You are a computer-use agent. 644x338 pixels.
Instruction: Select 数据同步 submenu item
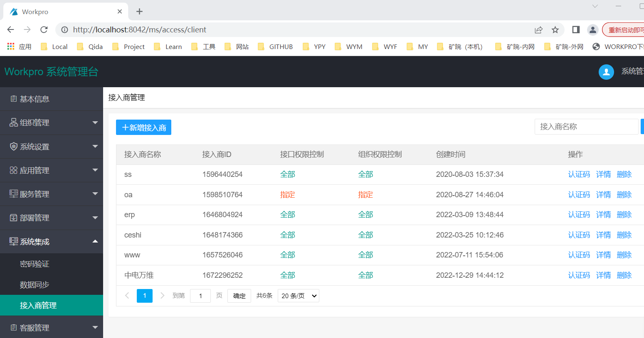coord(35,285)
